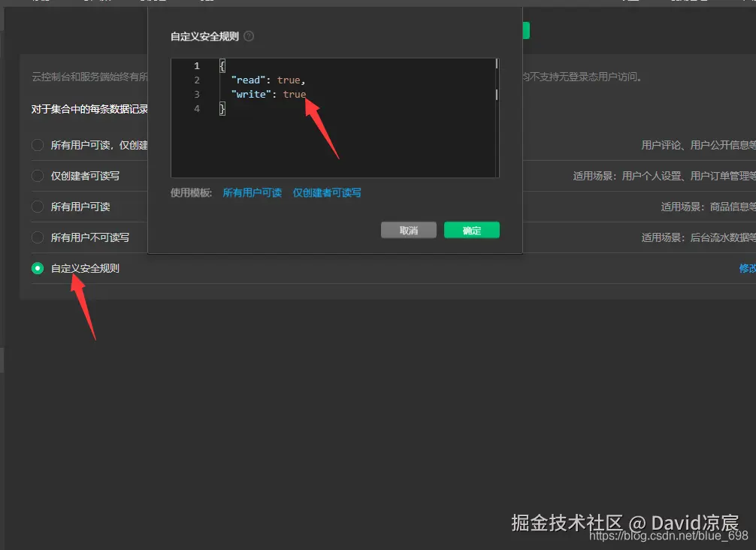Viewport: 756px width, 550px height.
Task: Click the 取消 cancel button
Action: (408, 230)
